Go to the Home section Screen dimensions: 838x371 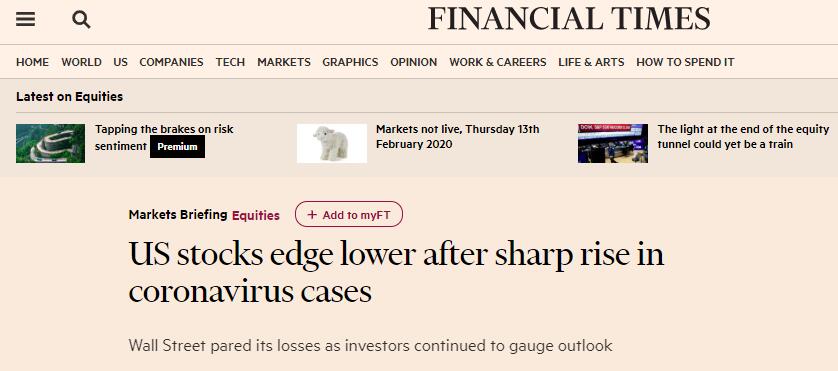pos(32,62)
